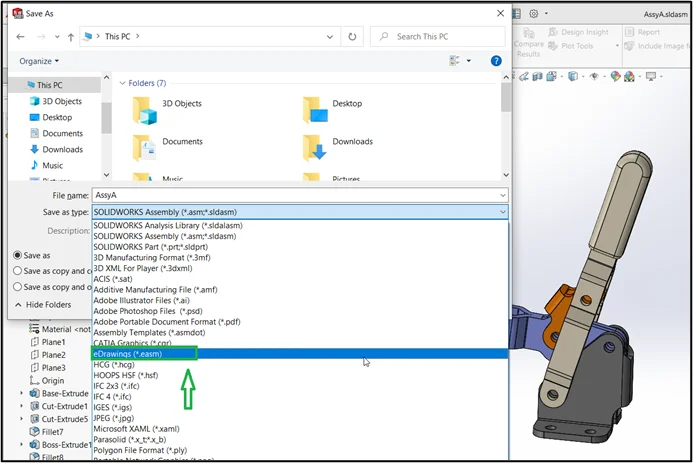Open the File name history dropdown arrow
The image size is (693, 463).
coord(503,195)
